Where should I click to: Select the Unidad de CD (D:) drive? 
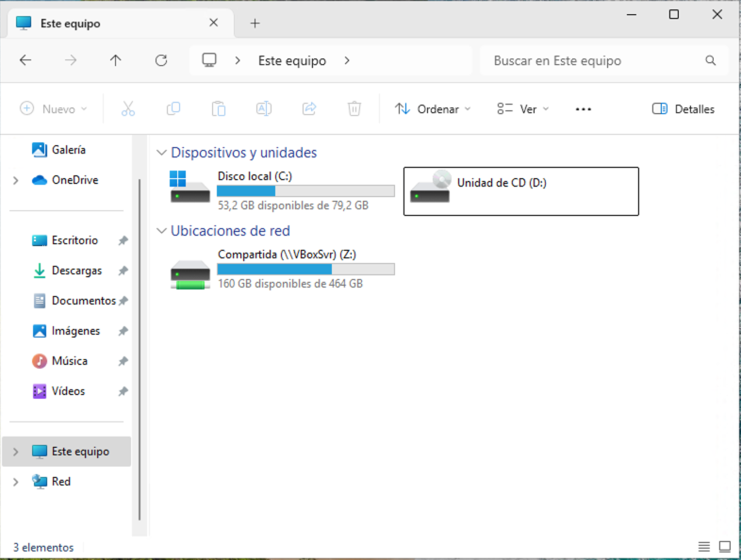pos(521,191)
